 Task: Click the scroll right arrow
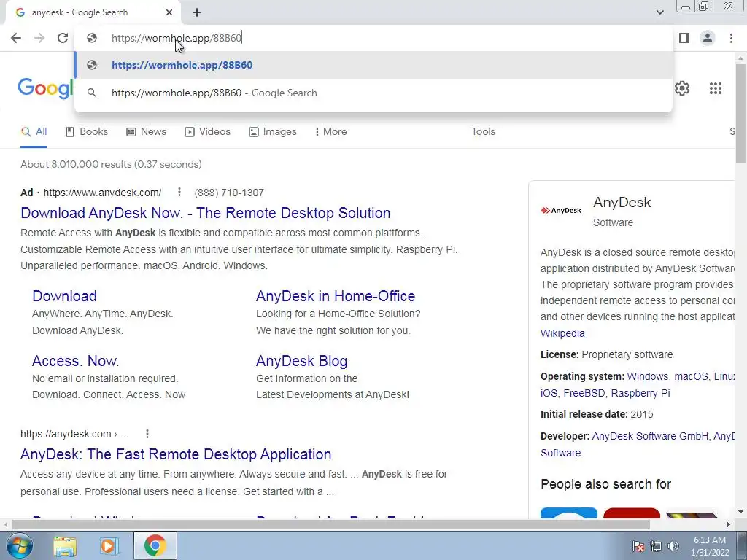[729, 525]
